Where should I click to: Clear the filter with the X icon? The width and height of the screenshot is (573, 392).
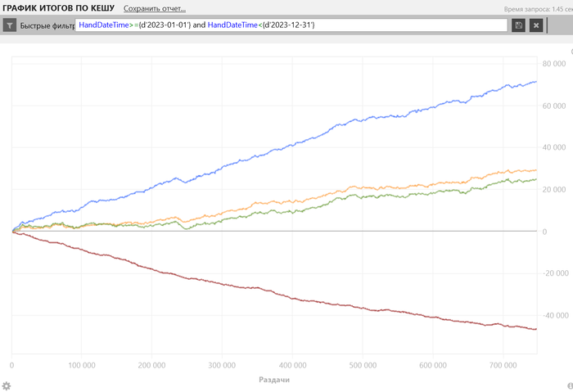pos(536,25)
